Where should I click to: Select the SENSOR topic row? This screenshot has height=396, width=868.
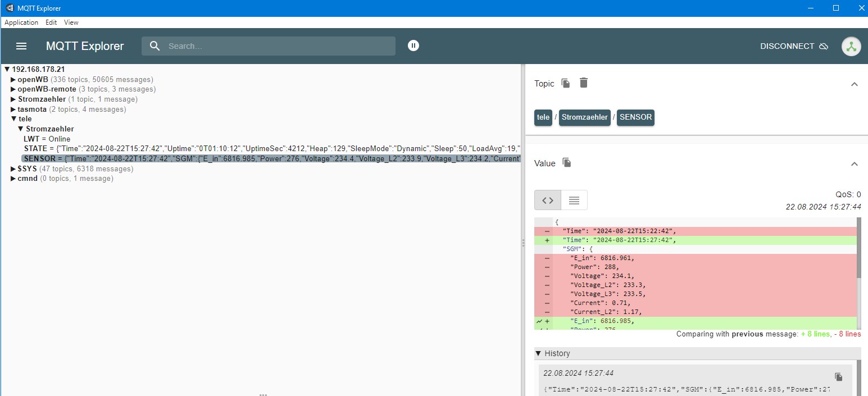point(271,158)
